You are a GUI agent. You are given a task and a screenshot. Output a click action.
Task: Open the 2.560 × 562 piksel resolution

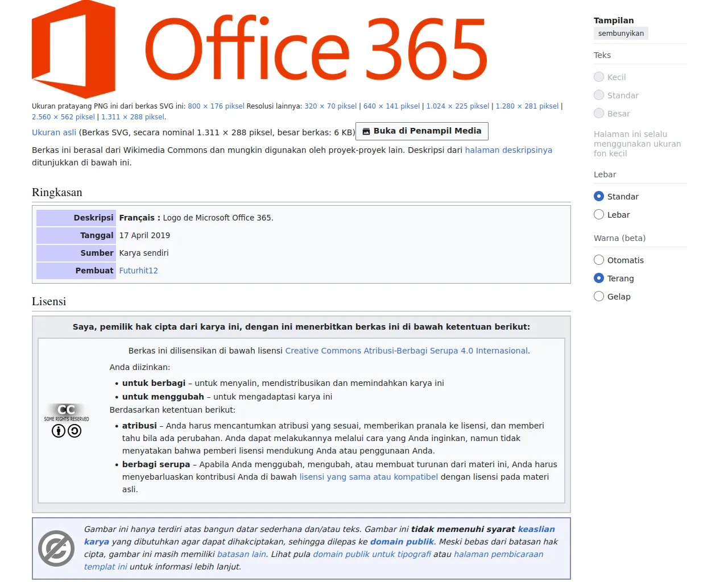[63, 117]
